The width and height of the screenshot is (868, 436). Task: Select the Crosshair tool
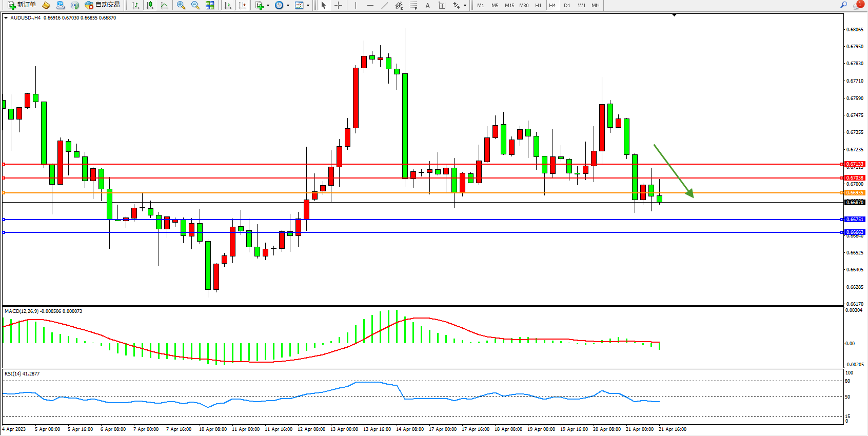click(339, 5)
